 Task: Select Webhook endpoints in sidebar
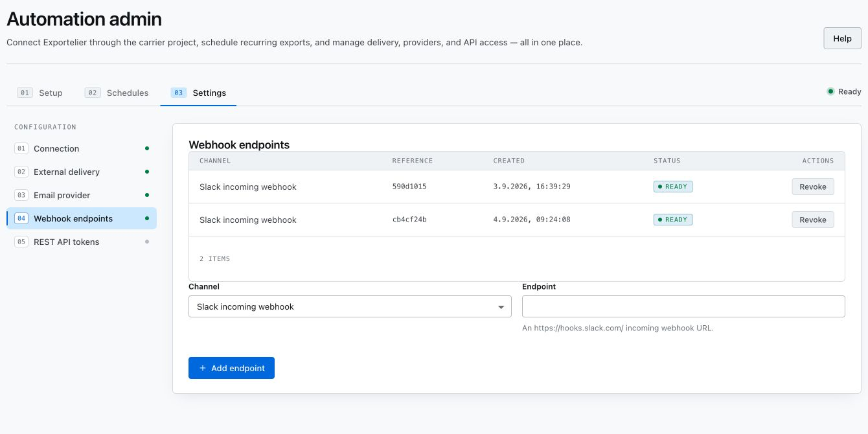click(x=82, y=218)
